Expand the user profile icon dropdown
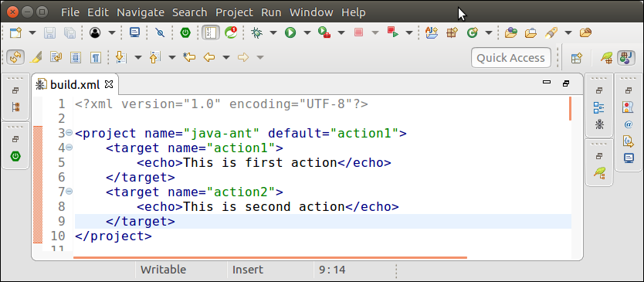 [x=112, y=33]
